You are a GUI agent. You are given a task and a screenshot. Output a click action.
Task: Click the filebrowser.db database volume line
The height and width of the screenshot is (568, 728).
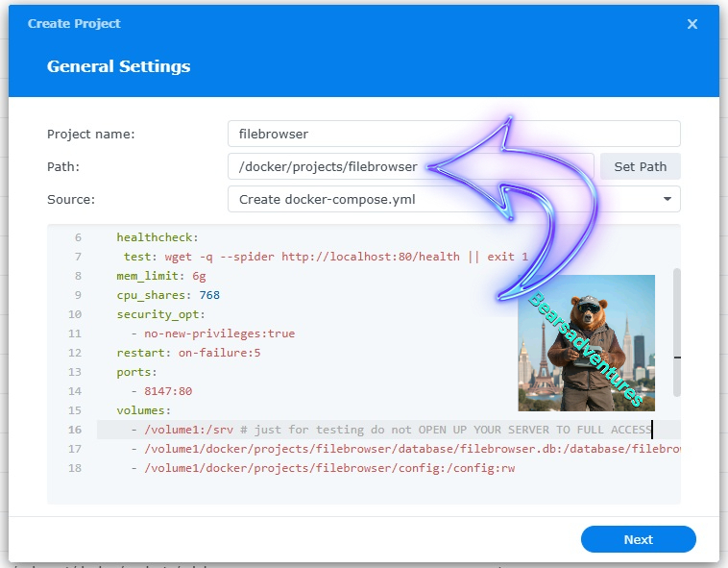(x=403, y=449)
